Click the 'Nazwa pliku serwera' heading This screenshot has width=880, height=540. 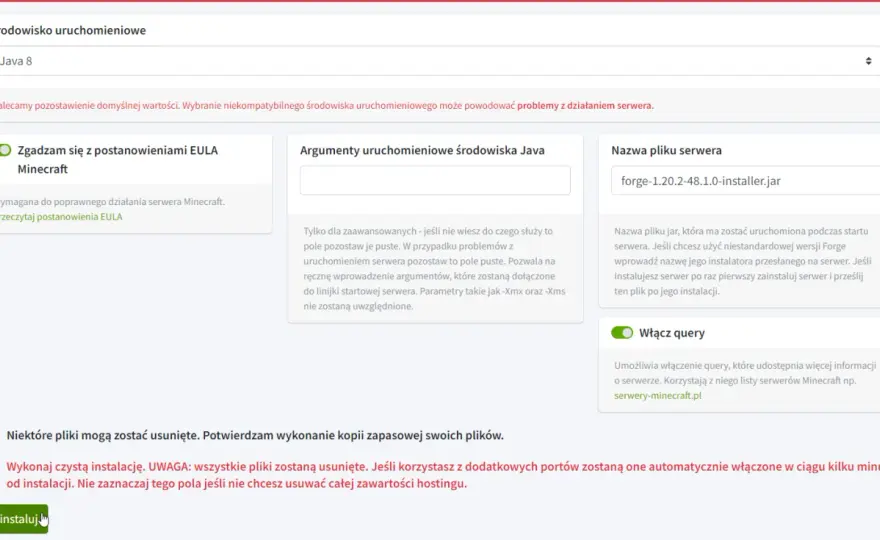click(x=666, y=150)
